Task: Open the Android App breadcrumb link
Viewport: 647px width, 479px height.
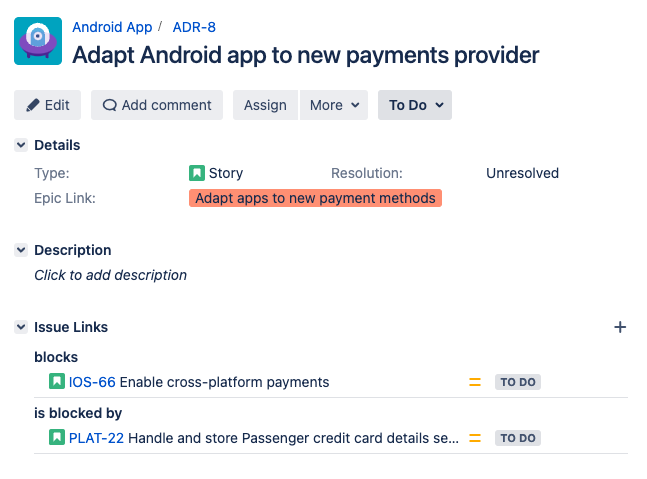Action: click(x=112, y=27)
